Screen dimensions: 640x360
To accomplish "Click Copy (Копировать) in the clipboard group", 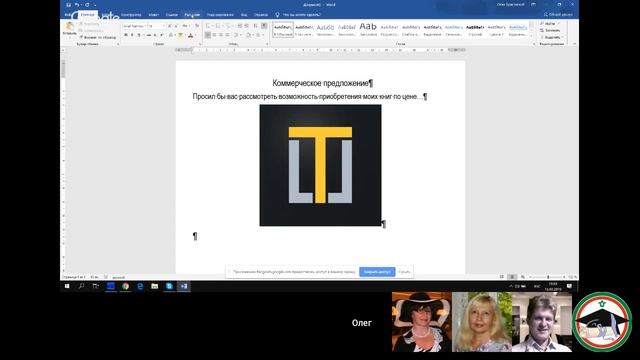I will 91,30.
